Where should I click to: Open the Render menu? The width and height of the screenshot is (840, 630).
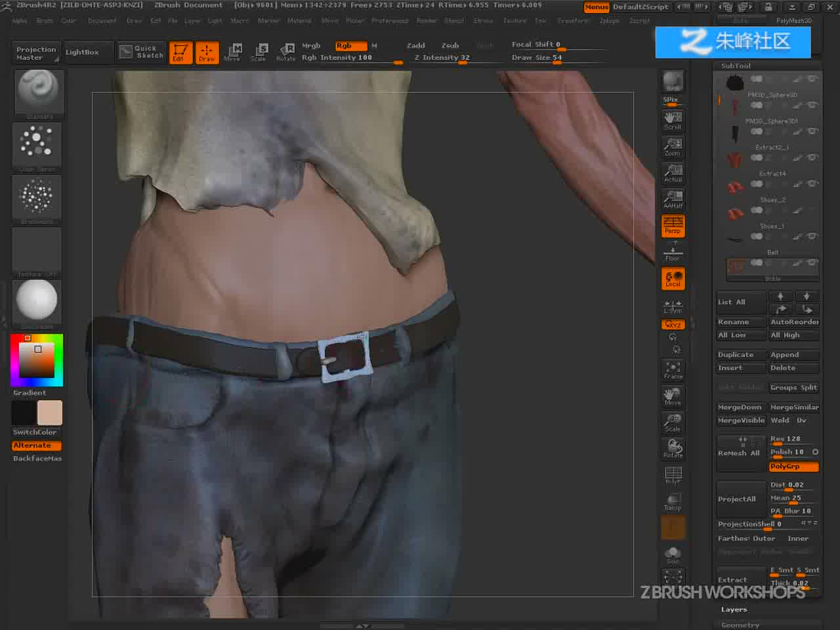[x=427, y=20]
